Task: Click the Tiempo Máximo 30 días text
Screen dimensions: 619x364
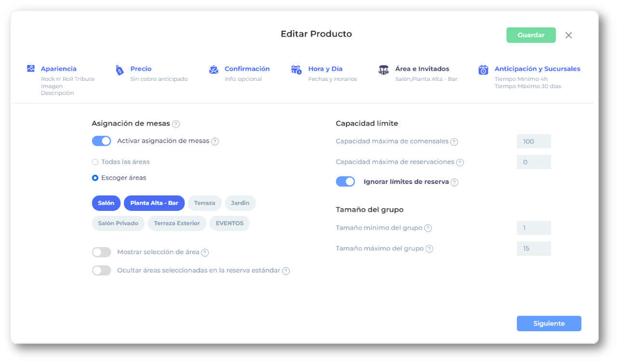Action: pos(528,86)
